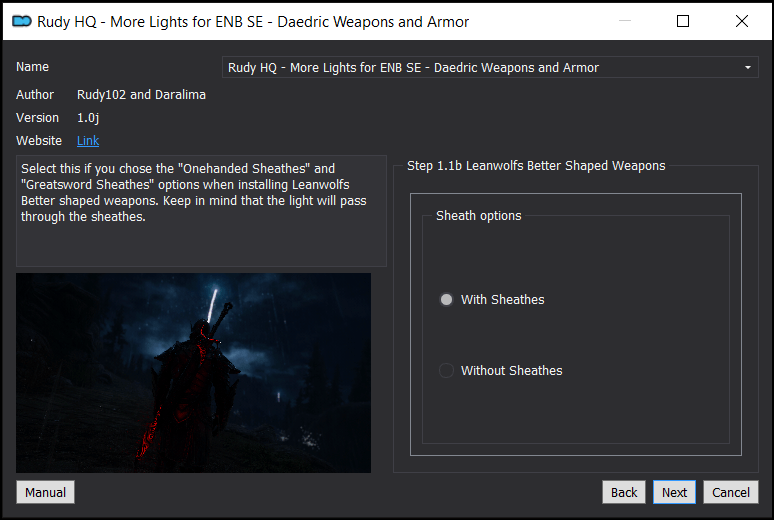The width and height of the screenshot is (774, 520).
Task: Click version value 1.0j
Action: coord(88,118)
